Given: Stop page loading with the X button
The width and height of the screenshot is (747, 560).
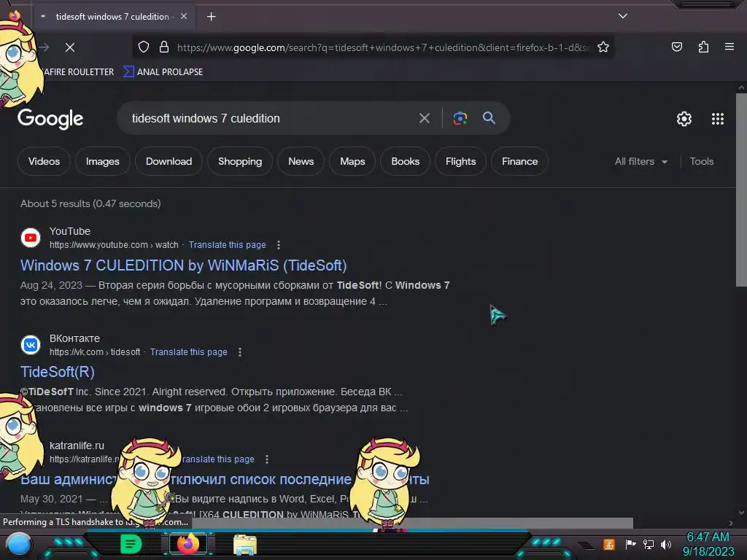Looking at the screenshot, I should click(70, 47).
